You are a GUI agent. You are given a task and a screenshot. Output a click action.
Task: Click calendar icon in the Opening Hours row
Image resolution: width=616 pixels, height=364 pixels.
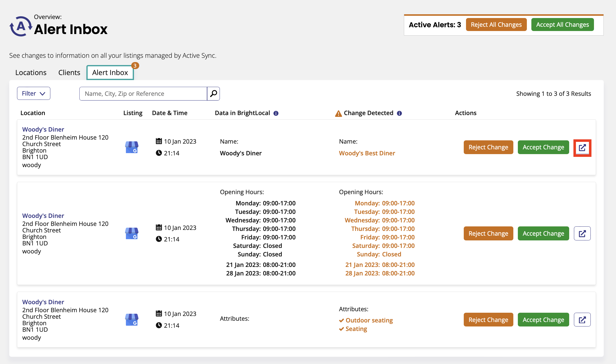coord(159,227)
